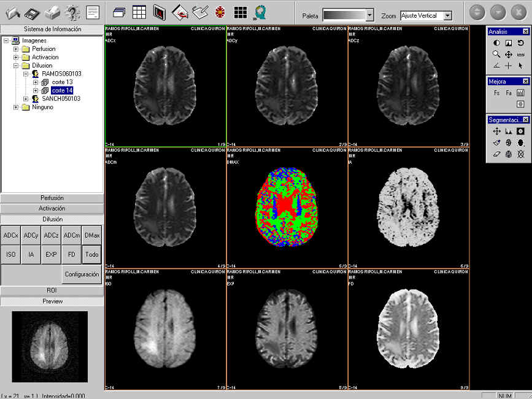Click the histogram icon in Mejora panel
532x399 pixels.
click(520, 93)
